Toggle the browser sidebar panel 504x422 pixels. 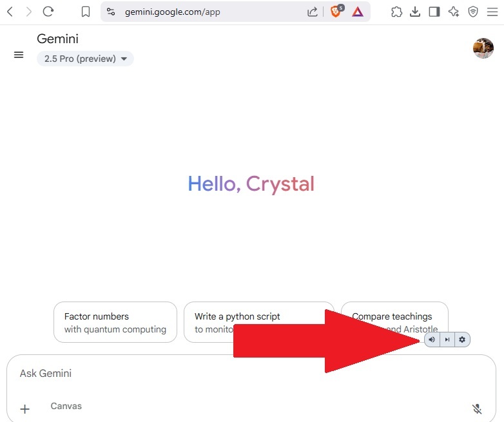(434, 12)
